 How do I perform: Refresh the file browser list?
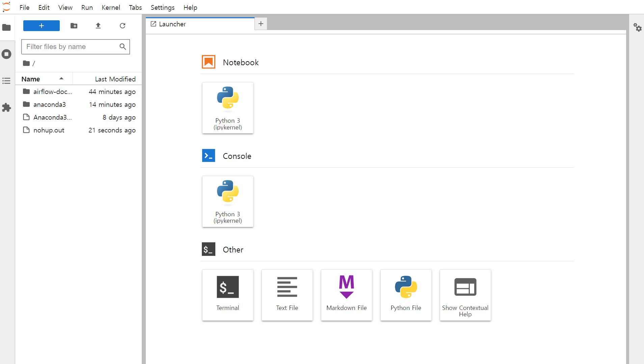123,26
